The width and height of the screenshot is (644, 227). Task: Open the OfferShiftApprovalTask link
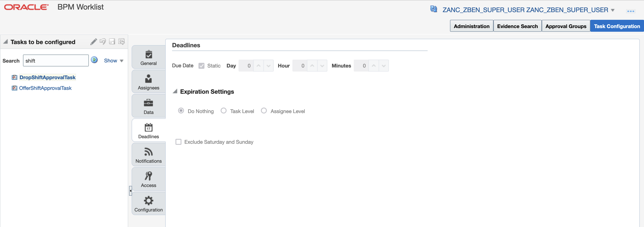45,88
